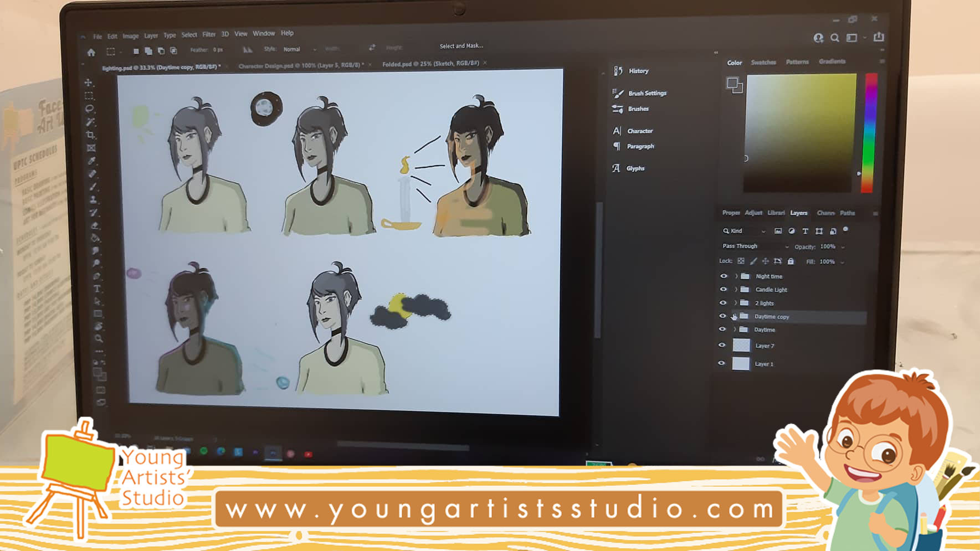Pick the Horizontal Type tool
Viewport: 980px width, 551px height.
[x=97, y=289]
